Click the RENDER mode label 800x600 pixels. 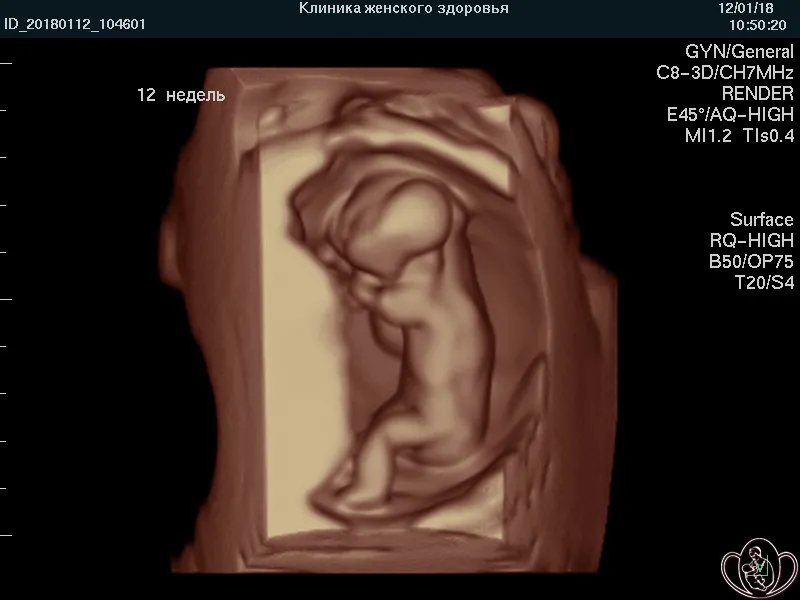(x=758, y=93)
